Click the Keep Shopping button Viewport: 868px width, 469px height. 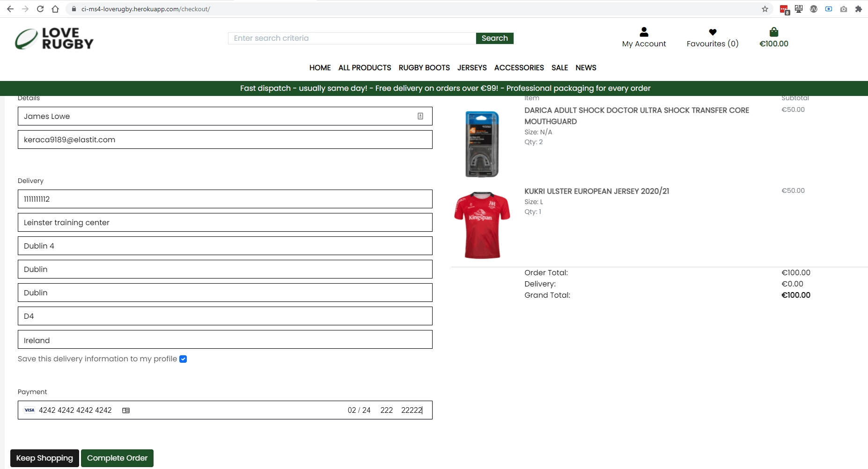[44, 458]
